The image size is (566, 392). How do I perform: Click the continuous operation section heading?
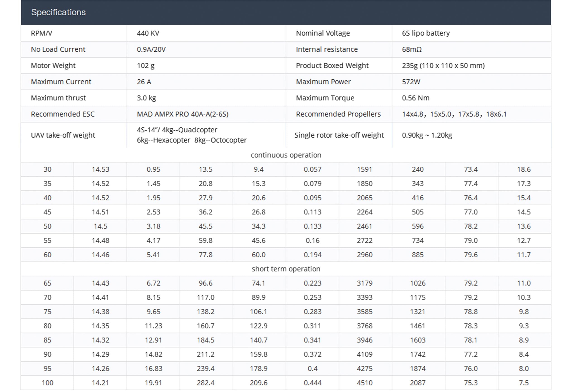click(285, 155)
